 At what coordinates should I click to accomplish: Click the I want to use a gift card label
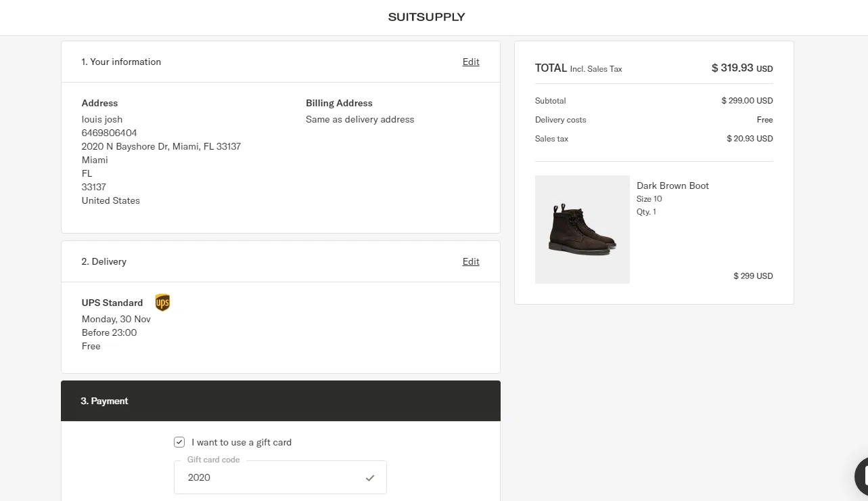coord(242,442)
